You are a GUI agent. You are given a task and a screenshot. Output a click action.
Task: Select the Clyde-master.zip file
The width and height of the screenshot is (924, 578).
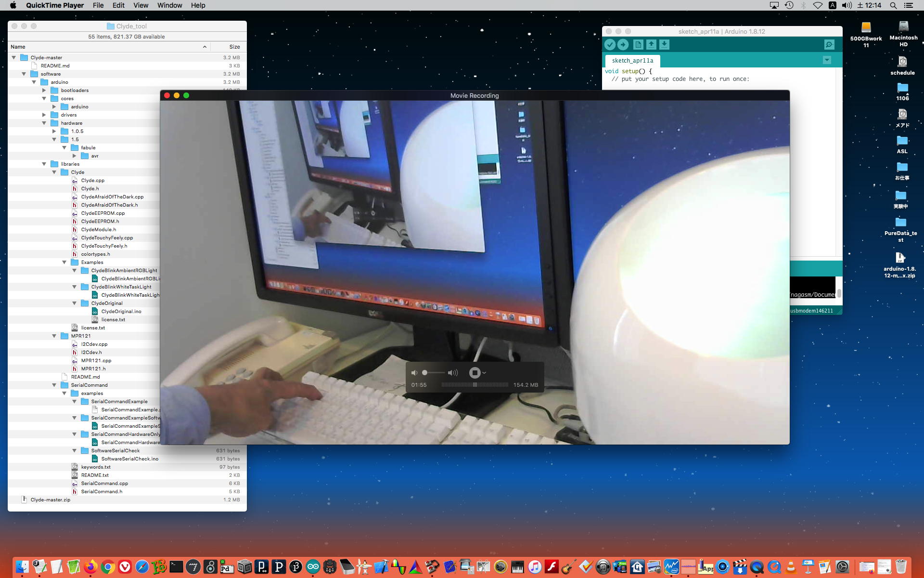51,499
